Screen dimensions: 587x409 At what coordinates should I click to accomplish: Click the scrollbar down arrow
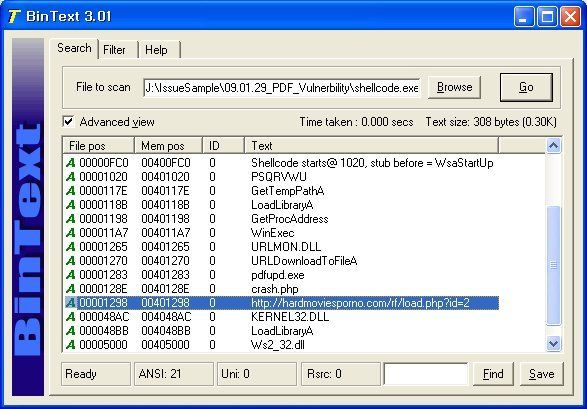[x=553, y=343]
